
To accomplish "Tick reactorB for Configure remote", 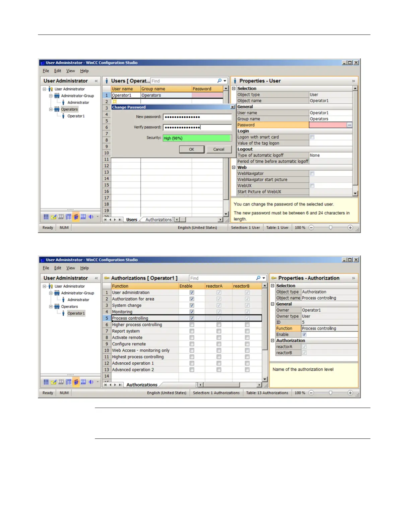I will click(x=247, y=344).
